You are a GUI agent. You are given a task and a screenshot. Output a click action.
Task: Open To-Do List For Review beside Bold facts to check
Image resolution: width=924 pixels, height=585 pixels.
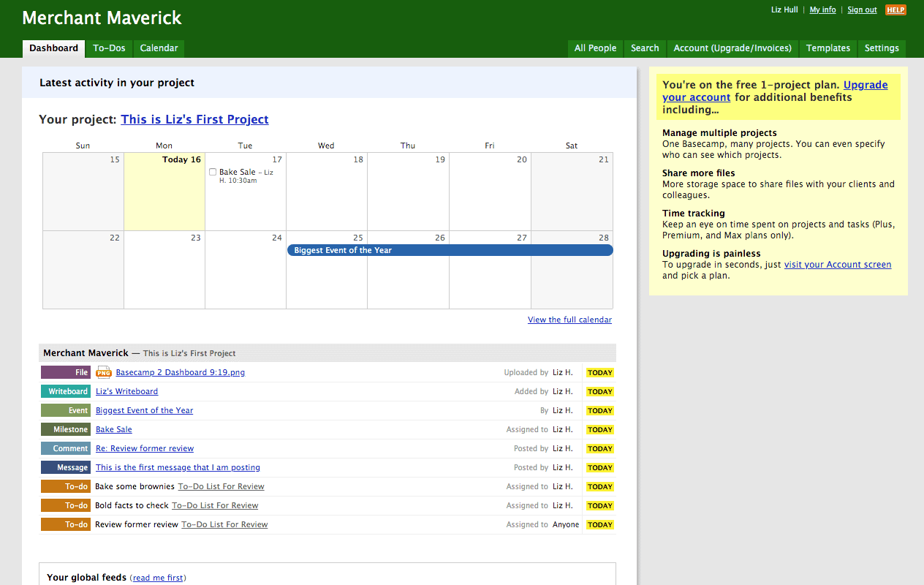215,505
